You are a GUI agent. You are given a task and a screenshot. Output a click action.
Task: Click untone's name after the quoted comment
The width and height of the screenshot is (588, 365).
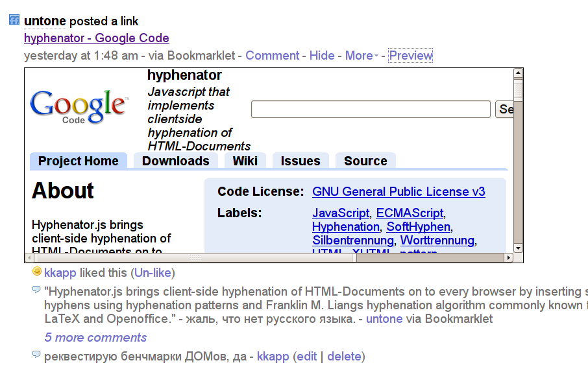(x=384, y=319)
